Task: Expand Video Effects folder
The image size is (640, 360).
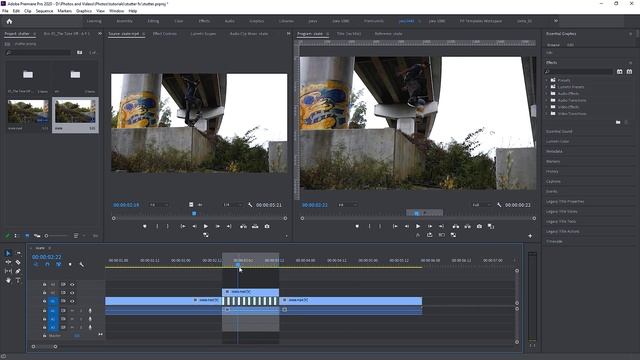Action: 547,107
